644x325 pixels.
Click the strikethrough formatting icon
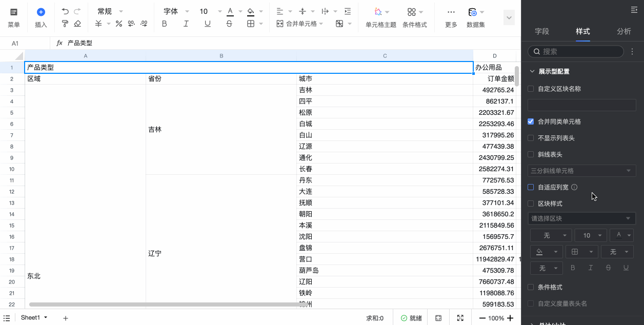pyautogui.click(x=229, y=23)
